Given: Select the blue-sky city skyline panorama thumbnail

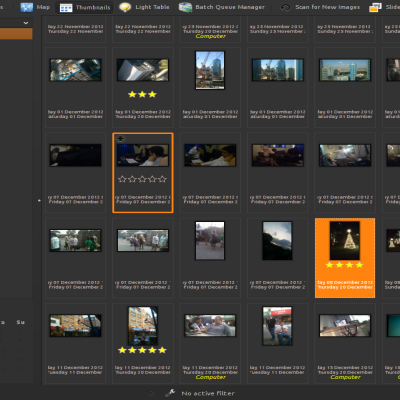Looking at the screenshot, I should click(x=345, y=70).
